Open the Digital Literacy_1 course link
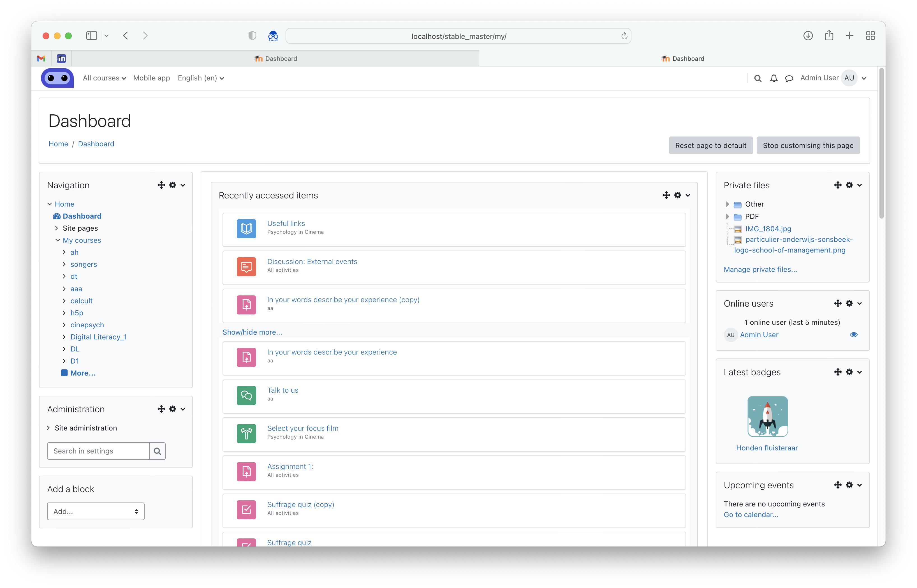Image resolution: width=917 pixels, height=588 pixels. coord(98,337)
